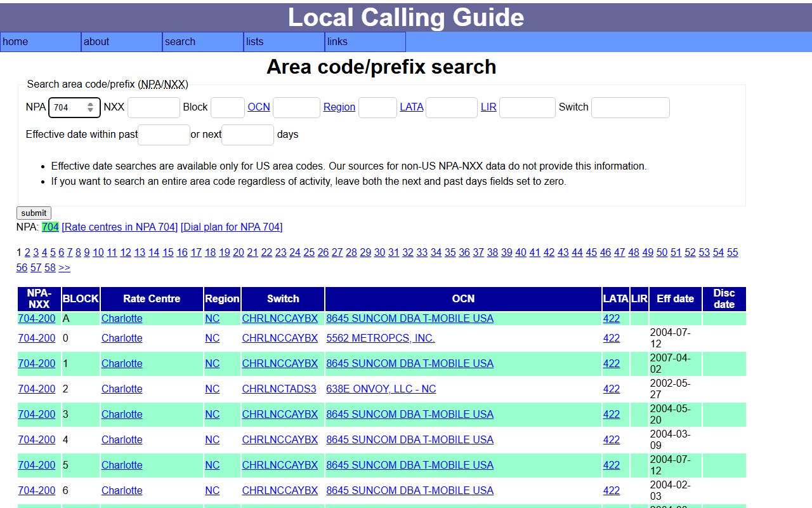The height and width of the screenshot is (508, 812).
Task: Follow the LIR label link
Action: [488, 107]
